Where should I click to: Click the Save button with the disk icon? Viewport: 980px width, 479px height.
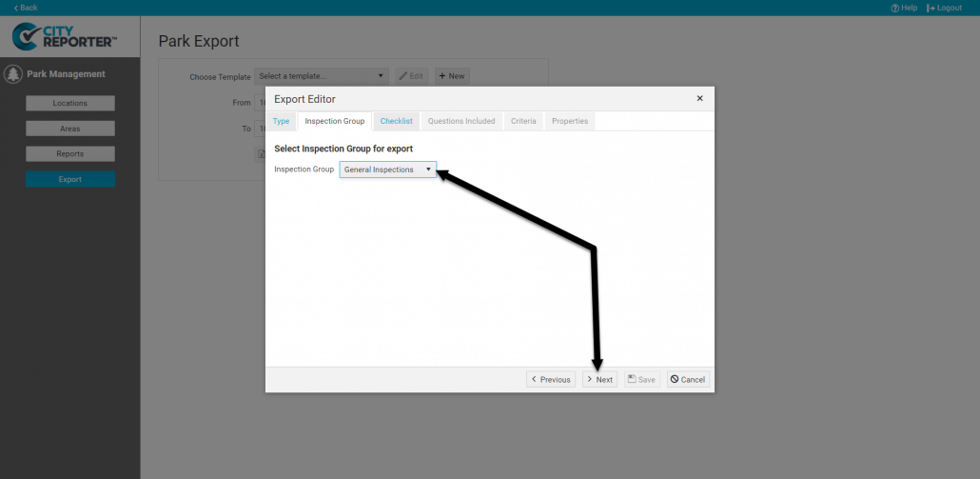coord(641,379)
